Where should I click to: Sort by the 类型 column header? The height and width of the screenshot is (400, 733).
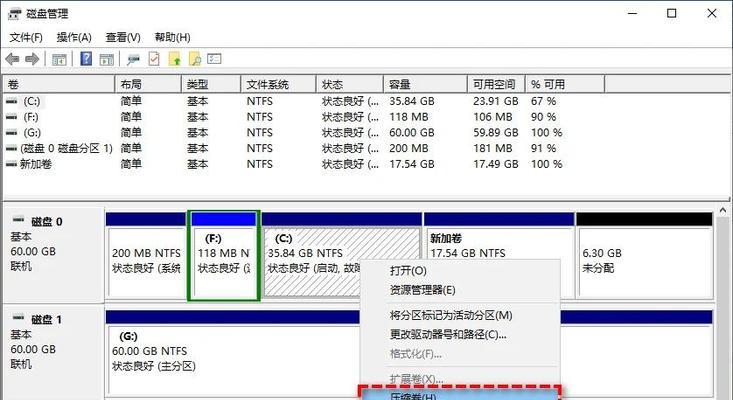[x=211, y=84]
